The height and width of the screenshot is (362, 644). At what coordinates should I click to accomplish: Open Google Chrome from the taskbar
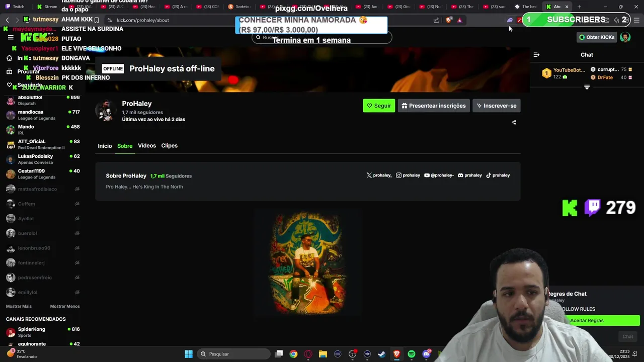click(293, 354)
